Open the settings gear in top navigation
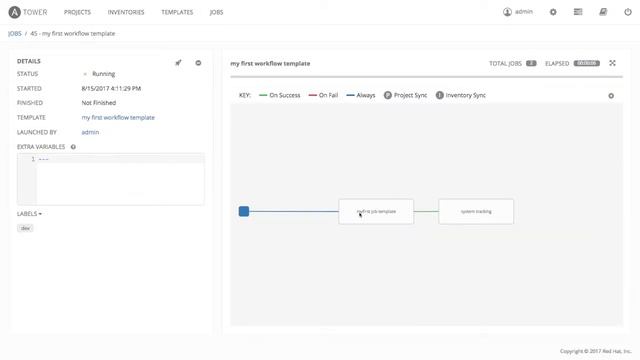Image resolution: width=640 pixels, height=360 pixels. pos(553,12)
